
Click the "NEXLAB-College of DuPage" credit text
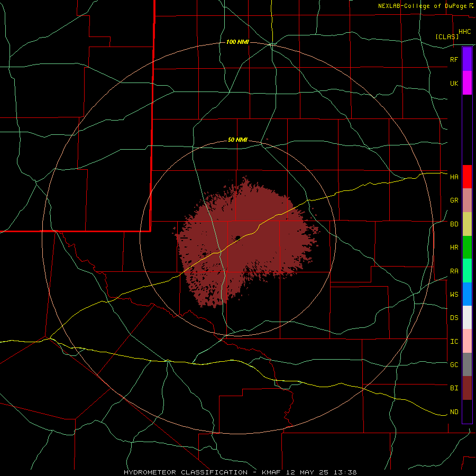422,6
